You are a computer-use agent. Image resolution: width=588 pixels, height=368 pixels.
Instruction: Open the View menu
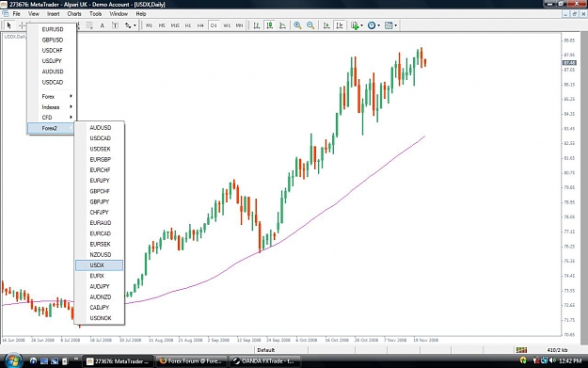(34, 14)
